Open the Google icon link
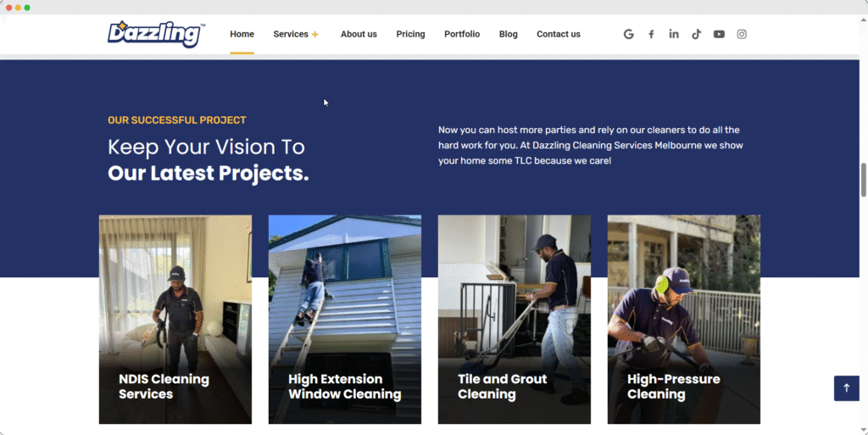 (628, 34)
